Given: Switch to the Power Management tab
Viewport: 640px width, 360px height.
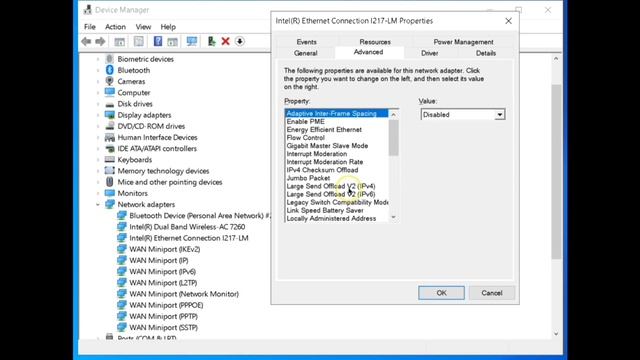Looking at the screenshot, I should 463,42.
